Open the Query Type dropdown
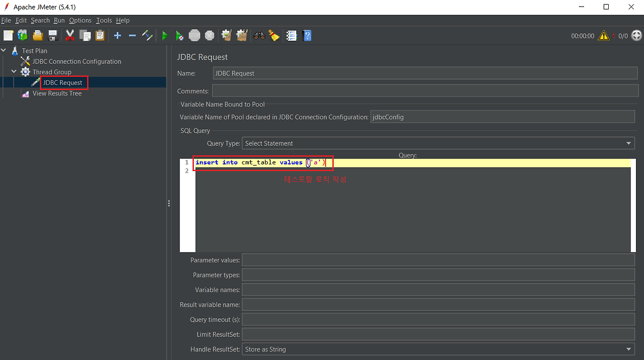This screenshot has width=644, height=360. pos(438,143)
